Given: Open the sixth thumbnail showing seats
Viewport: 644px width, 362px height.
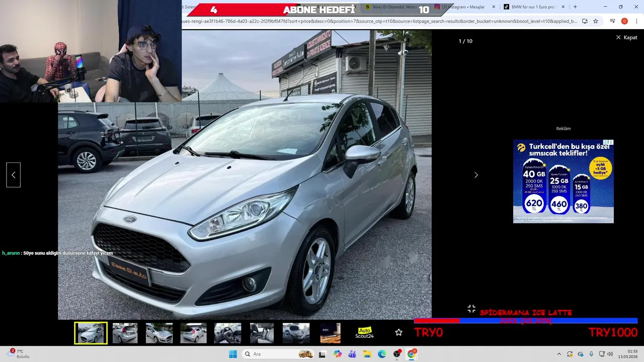Looking at the screenshot, I should click(x=262, y=333).
